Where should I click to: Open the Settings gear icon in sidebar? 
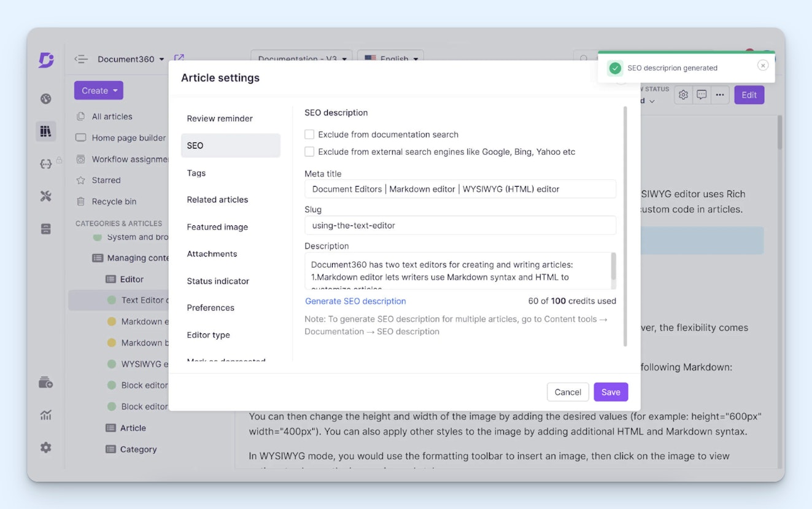coord(45,448)
